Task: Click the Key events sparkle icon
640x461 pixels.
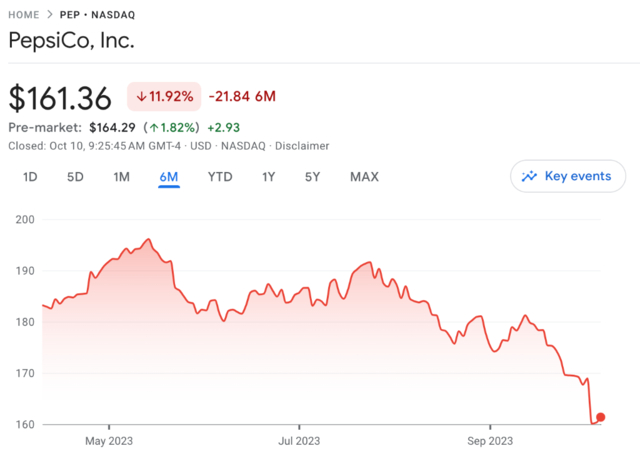Action: (530, 176)
